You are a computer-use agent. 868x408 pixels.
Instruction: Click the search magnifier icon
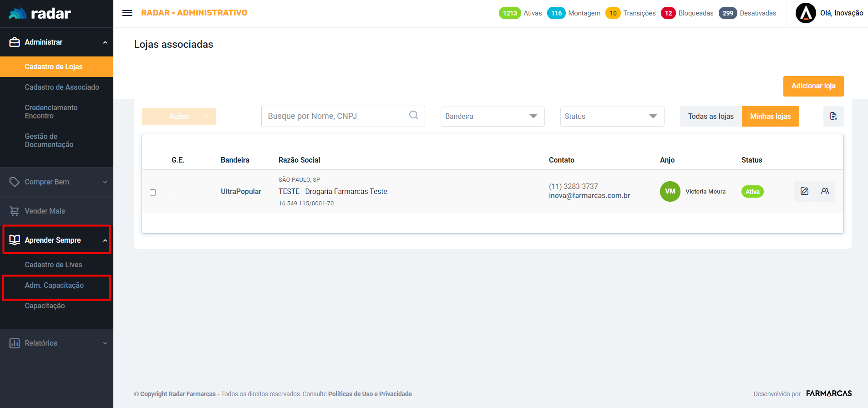tap(413, 115)
